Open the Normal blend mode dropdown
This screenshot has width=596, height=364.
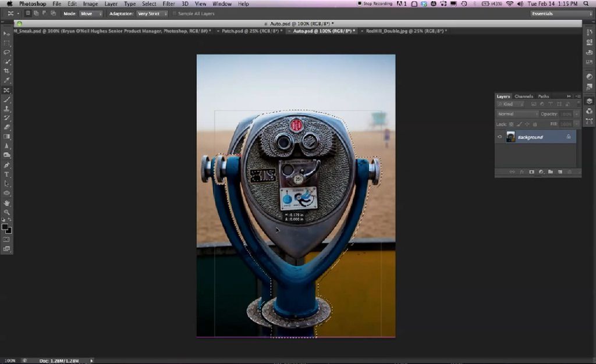pyautogui.click(x=517, y=114)
